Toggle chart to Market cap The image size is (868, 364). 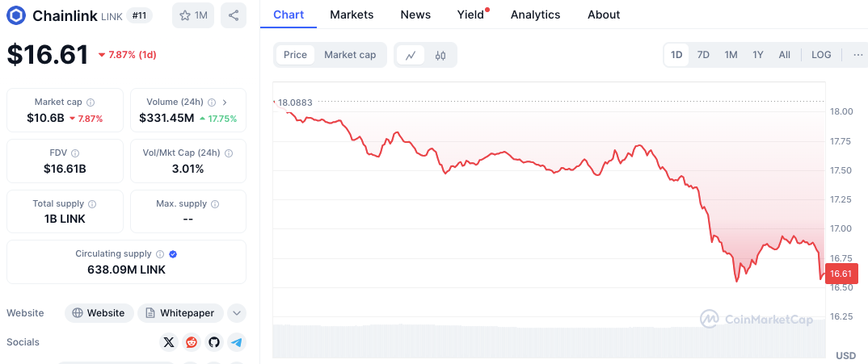point(350,55)
